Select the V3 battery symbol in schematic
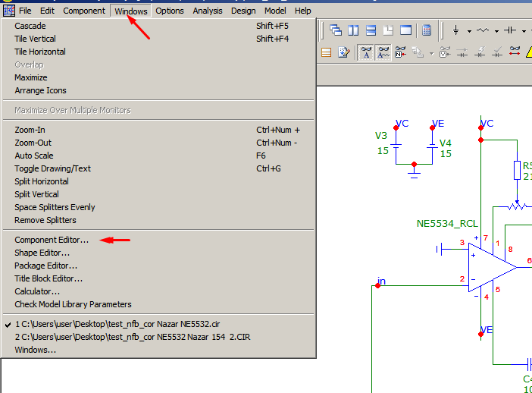Viewport: 532px width, 393px height. tap(396, 146)
